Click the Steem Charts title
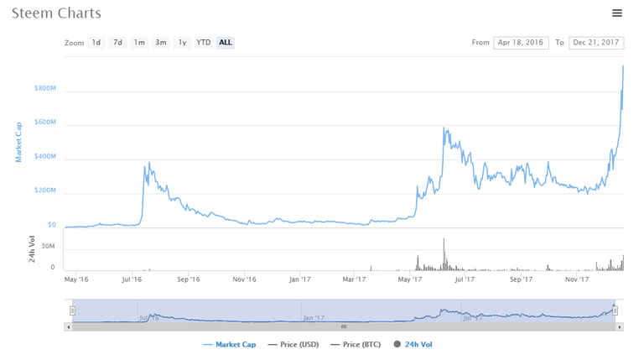644x355 pixels. (x=56, y=13)
